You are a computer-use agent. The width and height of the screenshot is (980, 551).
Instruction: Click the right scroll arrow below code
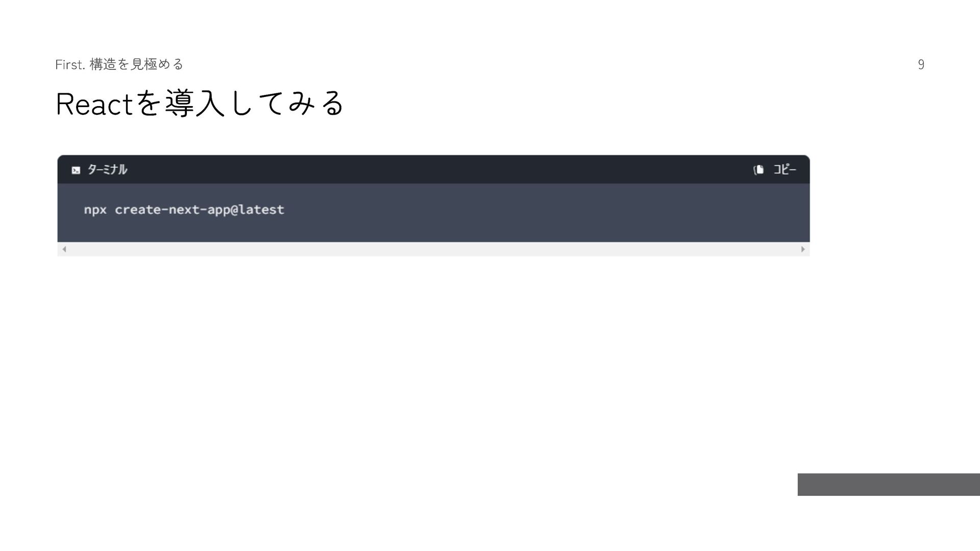point(802,249)
